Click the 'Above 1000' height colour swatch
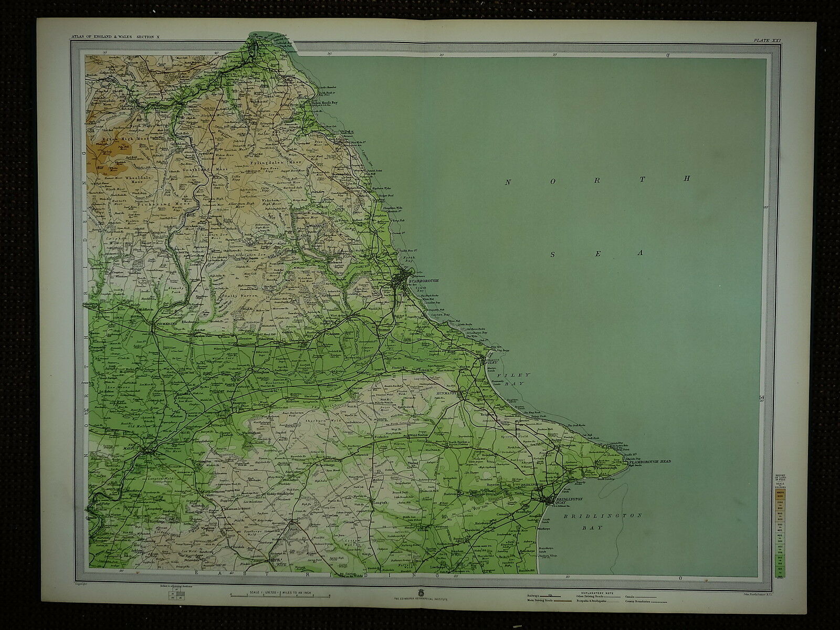This screenshot has width=840, height=630. coord(779,494)
